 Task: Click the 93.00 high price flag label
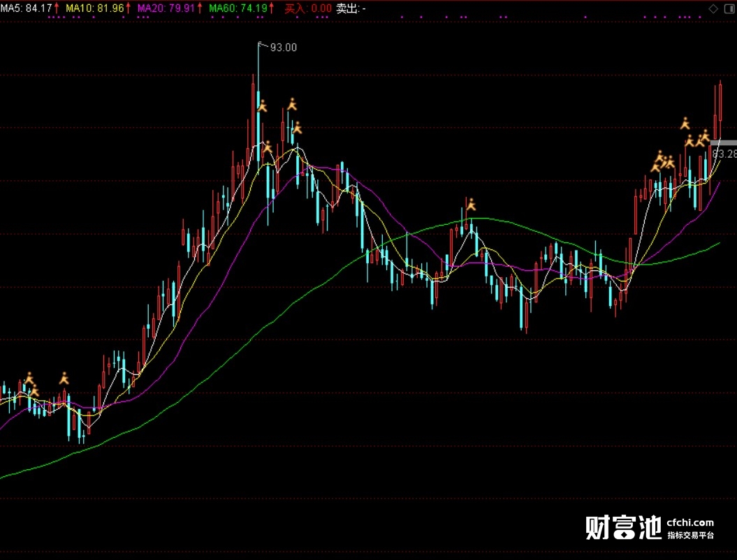(283, 47)
